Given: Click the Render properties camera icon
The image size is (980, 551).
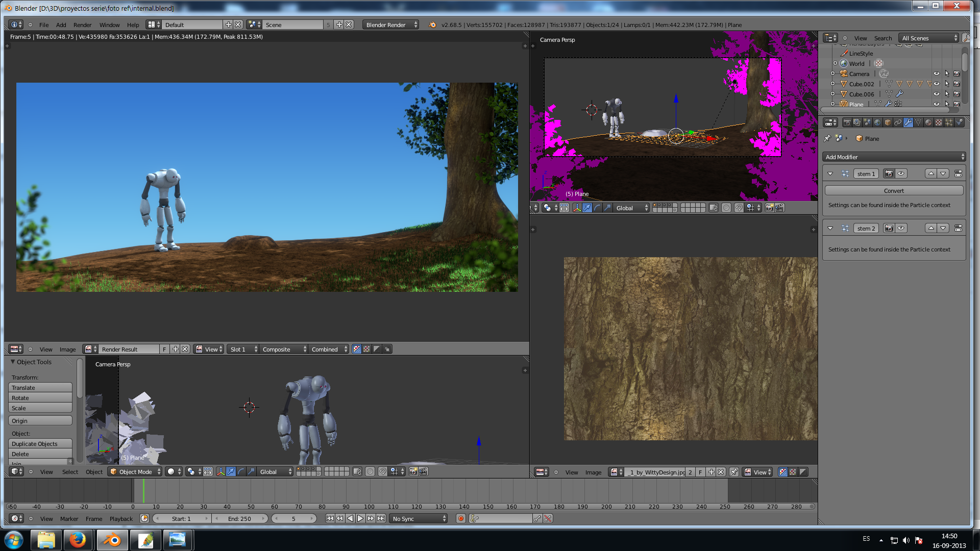Looking at the screenshot, I should (847, 122).
